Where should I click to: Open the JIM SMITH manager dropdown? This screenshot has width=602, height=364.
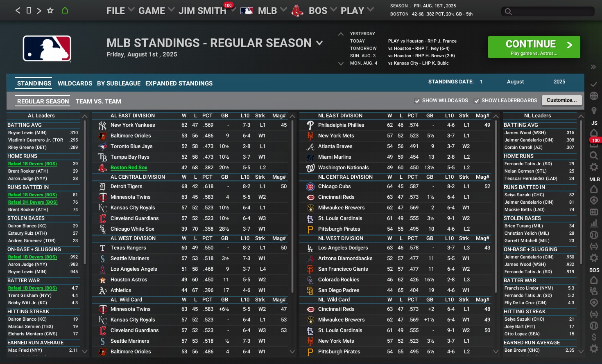click(207, 11)
